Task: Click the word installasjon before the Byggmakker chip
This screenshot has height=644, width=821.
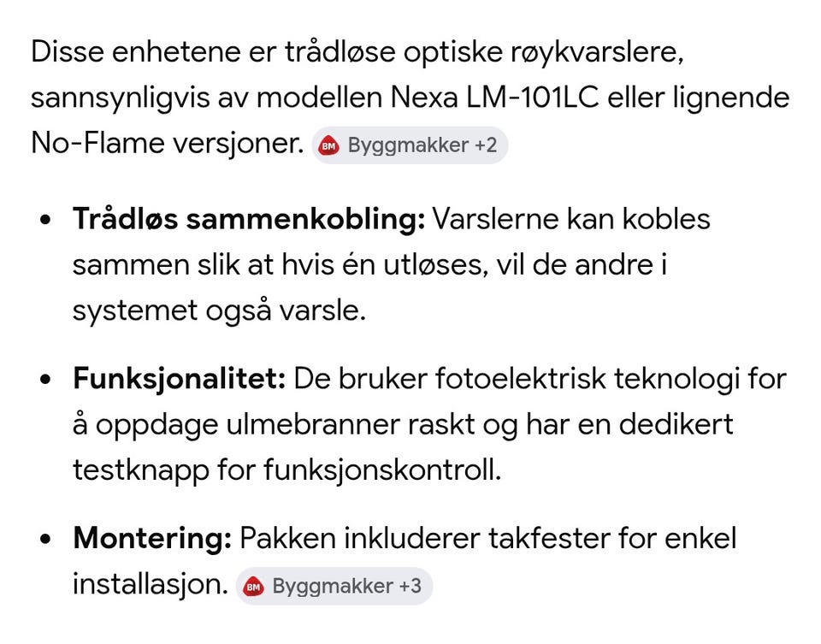Action: tap(151, 584)
